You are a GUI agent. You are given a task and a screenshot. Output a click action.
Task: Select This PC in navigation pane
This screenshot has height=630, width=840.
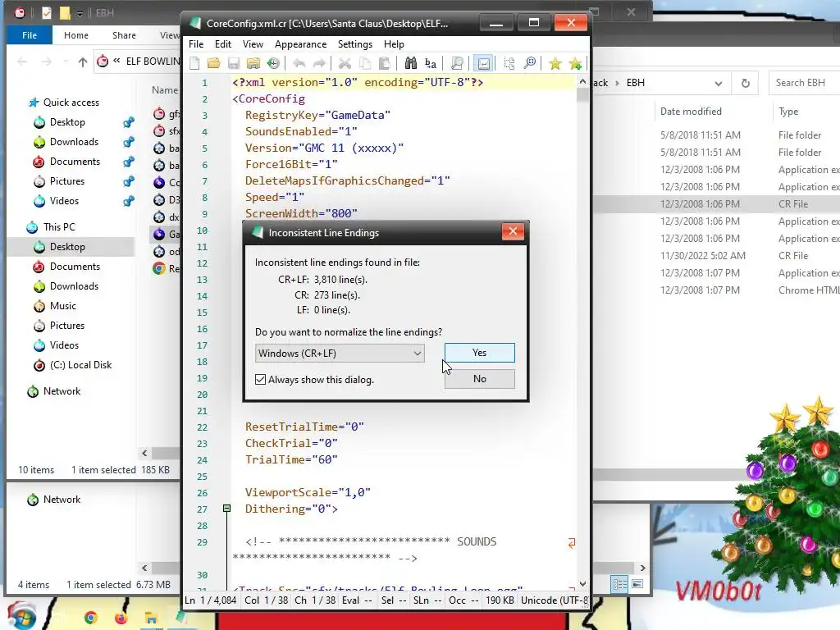click(x=59, y=227)
